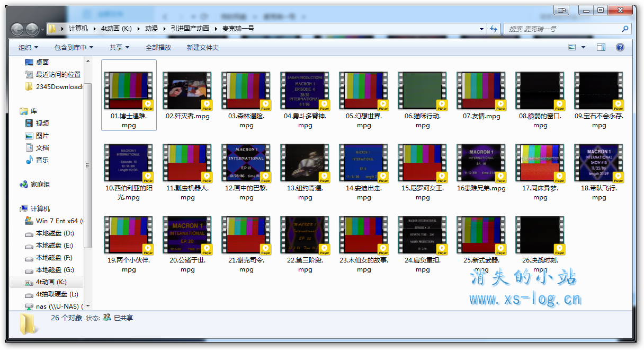Open the 2345Downloads folder in the sidebar
The width and height of the screenshot is (644, 350).
(x=54, y=87)
